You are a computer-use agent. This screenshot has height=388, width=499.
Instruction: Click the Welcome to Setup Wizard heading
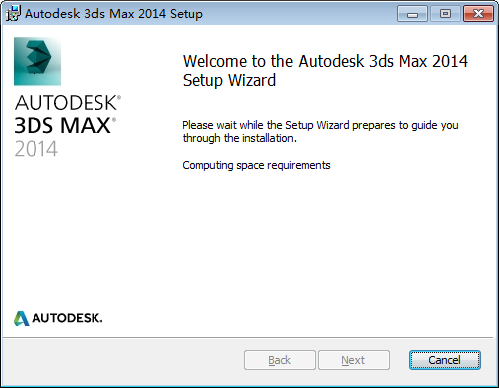click(325, 70)
